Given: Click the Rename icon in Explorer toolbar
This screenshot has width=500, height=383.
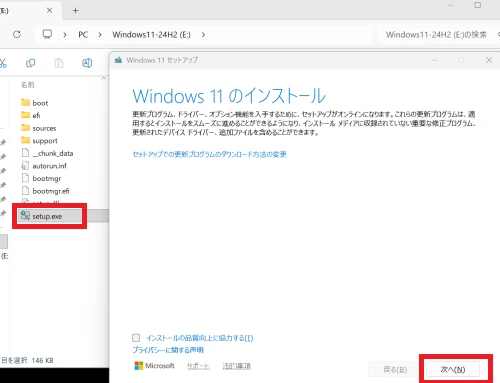Looking at the screenshot, I should 87,63.
